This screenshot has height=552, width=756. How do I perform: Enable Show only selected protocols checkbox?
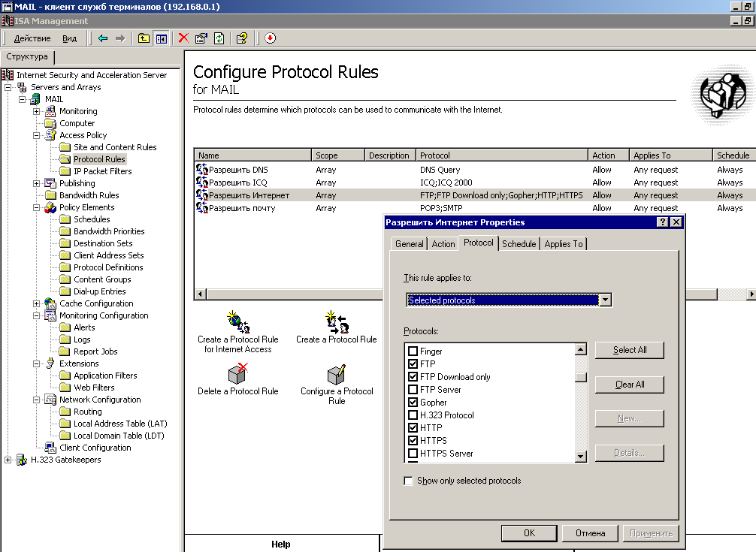pos(408,481)
